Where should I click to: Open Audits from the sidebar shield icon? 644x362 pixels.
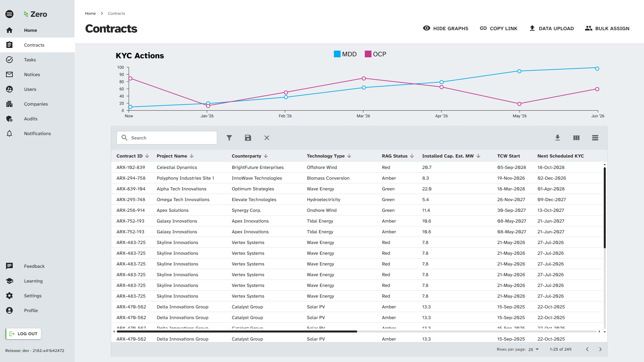click(9, 119)
